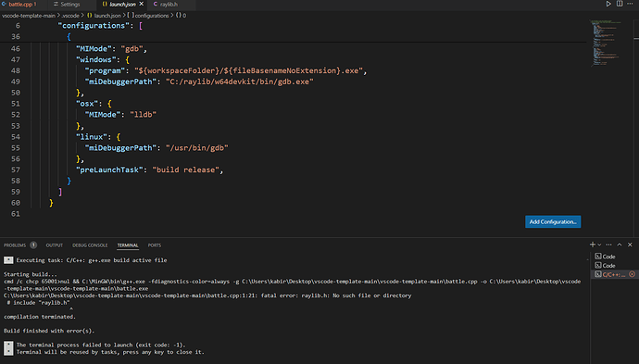Click the "linux" key on line 54
639x364 pixels.
[92, 136]
